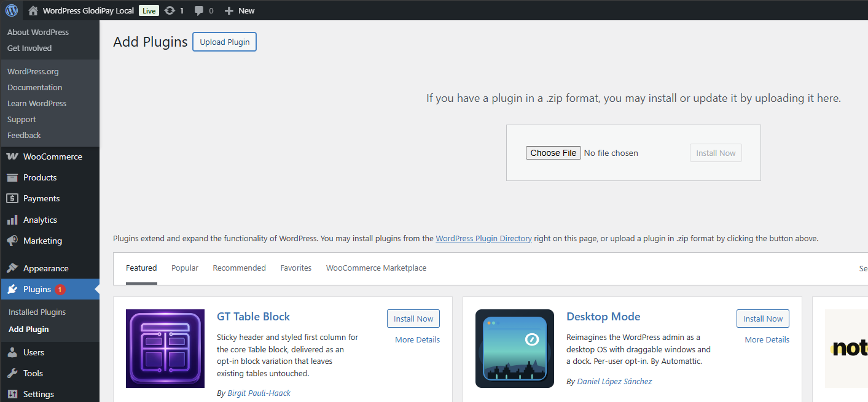The image size is (868, 402).
Task: Open Learn WordPress
Action: tap(37, 103)
